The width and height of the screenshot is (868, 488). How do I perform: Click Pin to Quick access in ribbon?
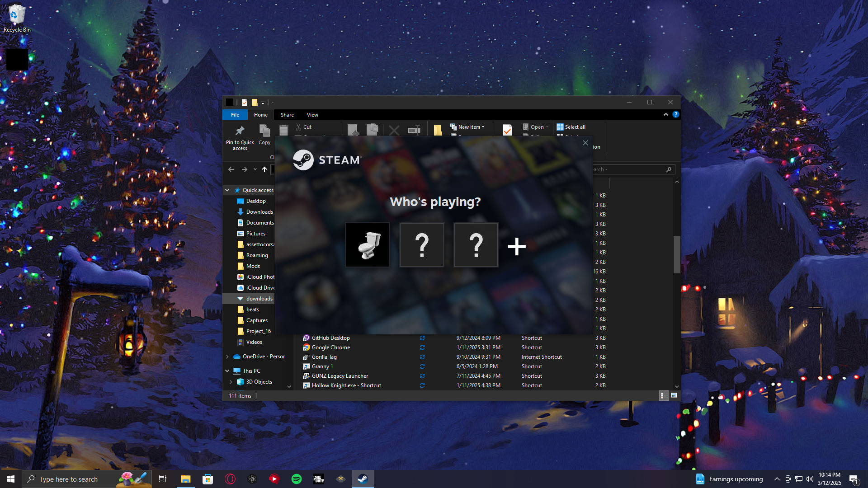[240, 138]
